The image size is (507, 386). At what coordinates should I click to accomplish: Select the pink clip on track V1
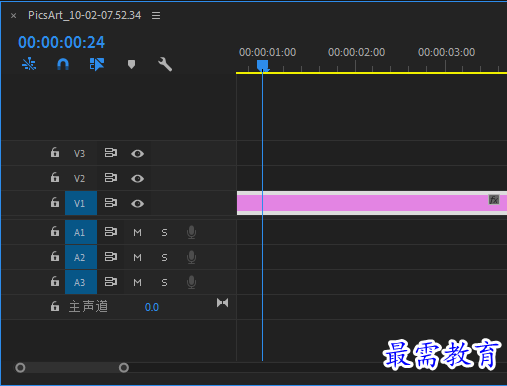pyautogui.click(x=372, y=203)
